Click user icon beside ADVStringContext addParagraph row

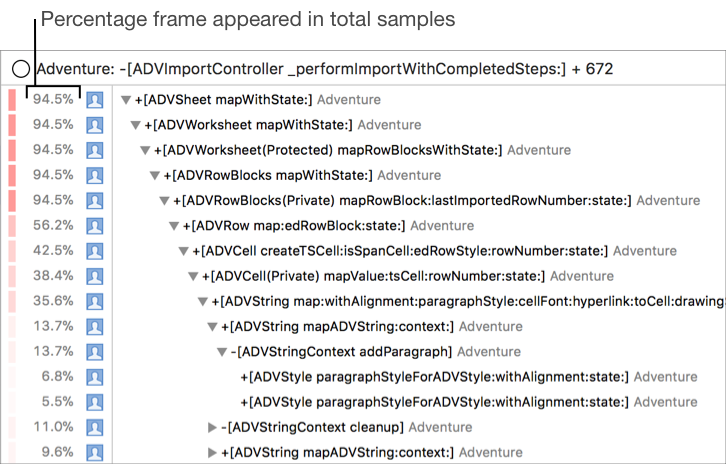pyautogui.click(x=95, y=351)
